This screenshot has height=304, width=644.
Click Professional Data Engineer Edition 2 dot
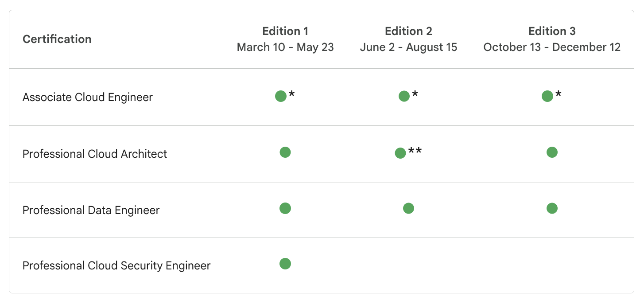click(408, 208)
